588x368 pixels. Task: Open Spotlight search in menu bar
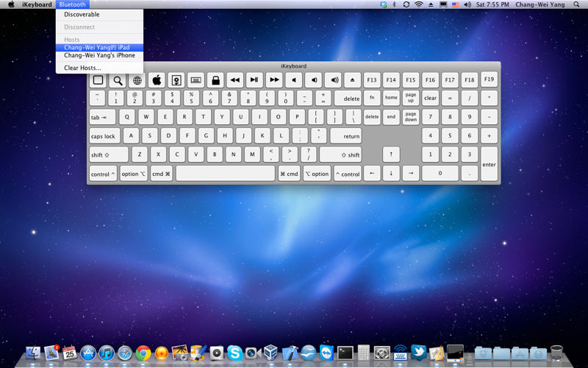pos(576,4)
